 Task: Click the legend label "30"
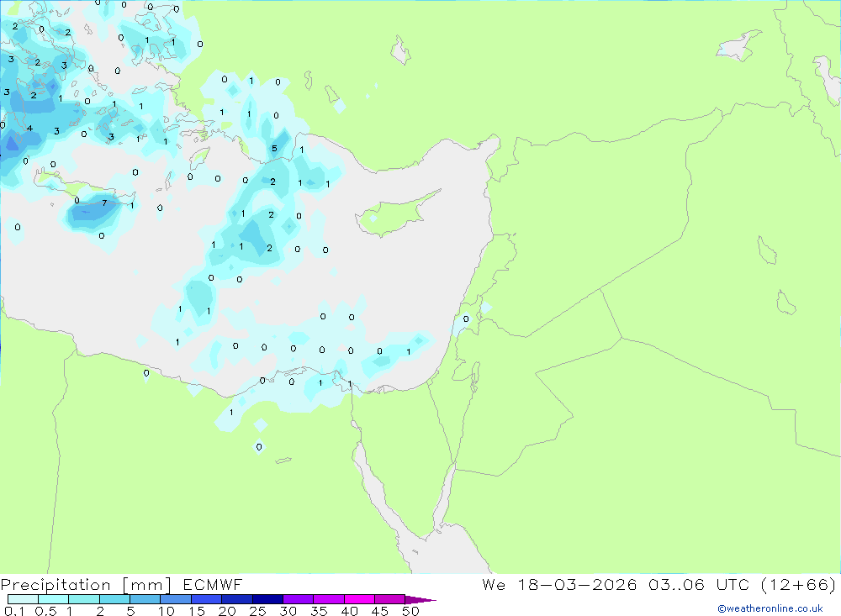[288, 611]
